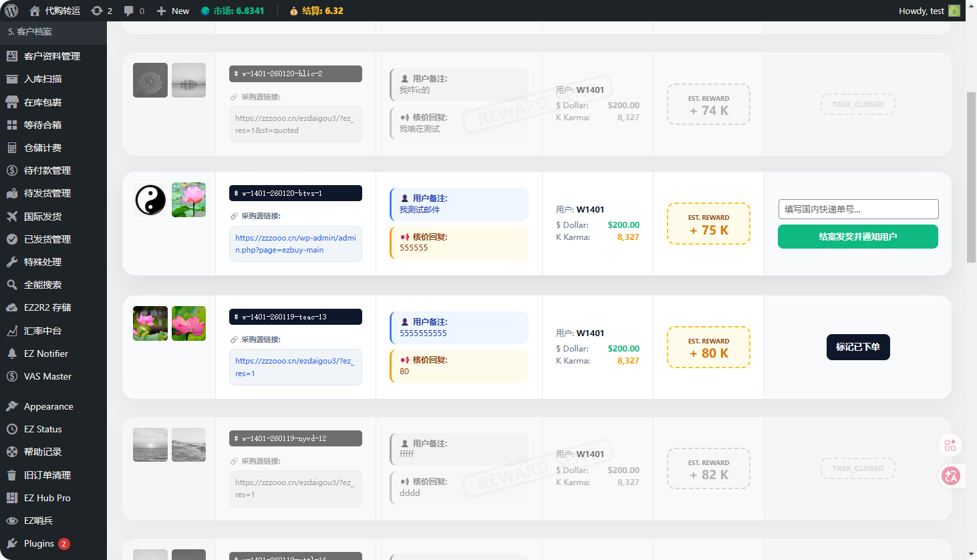Click the WordPress logo icon

coord(11,11)
